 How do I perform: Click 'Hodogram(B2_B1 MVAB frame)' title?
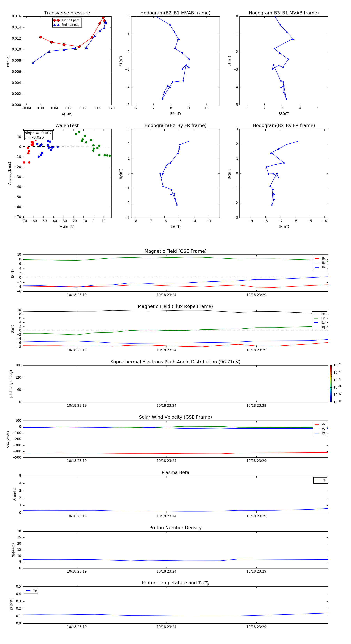[175, 13]
